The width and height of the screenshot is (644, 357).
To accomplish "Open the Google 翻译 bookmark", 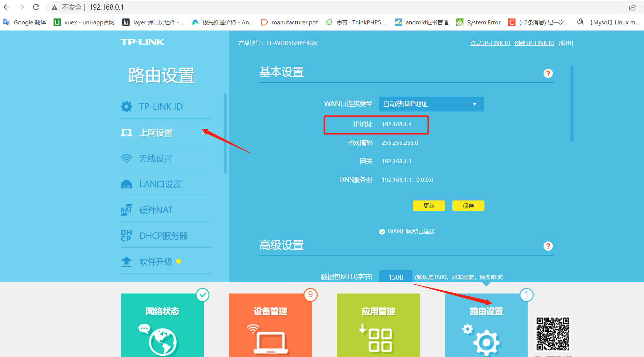I will (25, 22).
